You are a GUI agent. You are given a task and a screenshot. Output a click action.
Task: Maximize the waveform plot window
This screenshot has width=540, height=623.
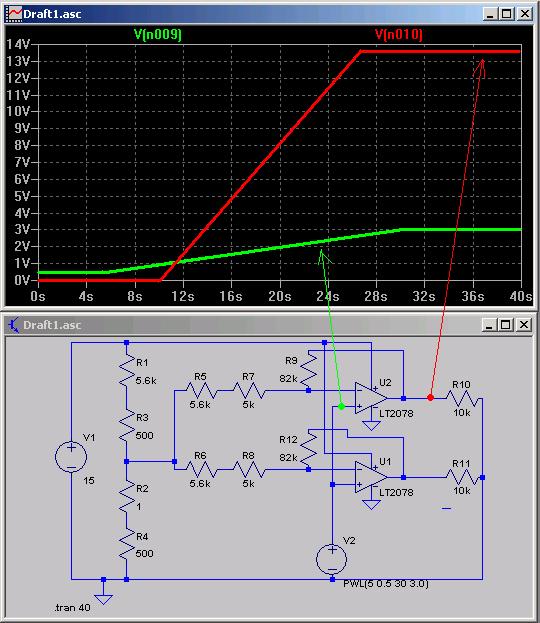507,14
